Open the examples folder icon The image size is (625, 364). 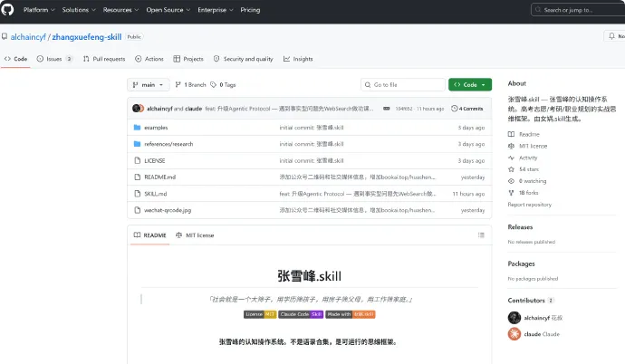pyautogui.click(x=137, y=128)
